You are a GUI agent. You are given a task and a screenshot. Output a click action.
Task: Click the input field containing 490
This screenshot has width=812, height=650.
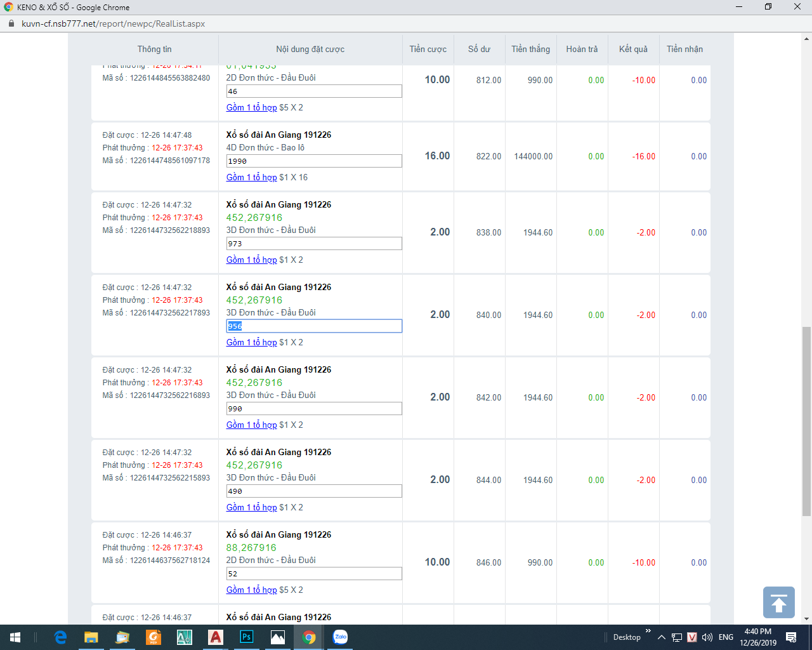tap(314, 491)
